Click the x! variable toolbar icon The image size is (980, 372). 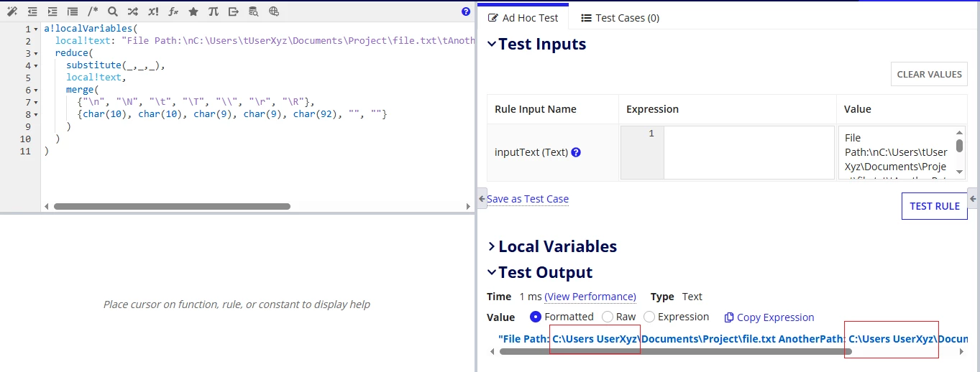pos(153,11)
